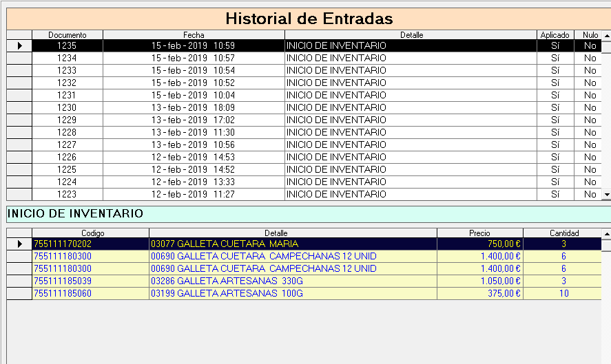The image size is (611, 364).
Task: Click Aplicado value for document 1226
Action: (x=555, y=157)
